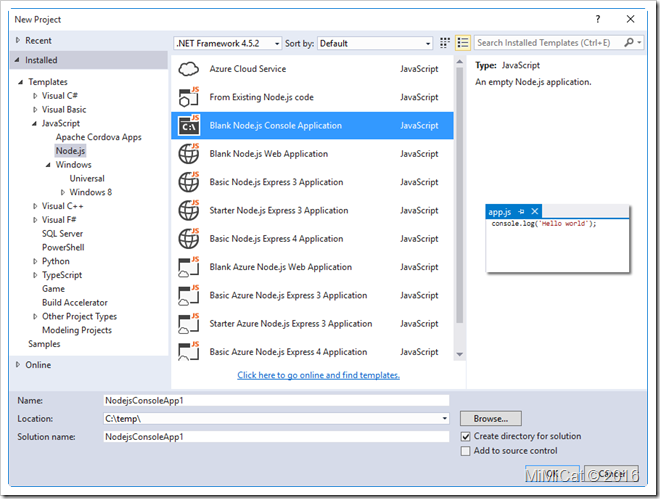Click the Browse... button

(491, 419)
